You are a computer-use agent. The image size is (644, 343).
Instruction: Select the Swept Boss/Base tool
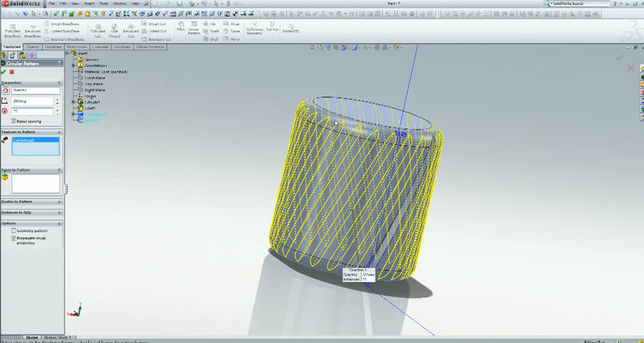click(x=62, y=24)
